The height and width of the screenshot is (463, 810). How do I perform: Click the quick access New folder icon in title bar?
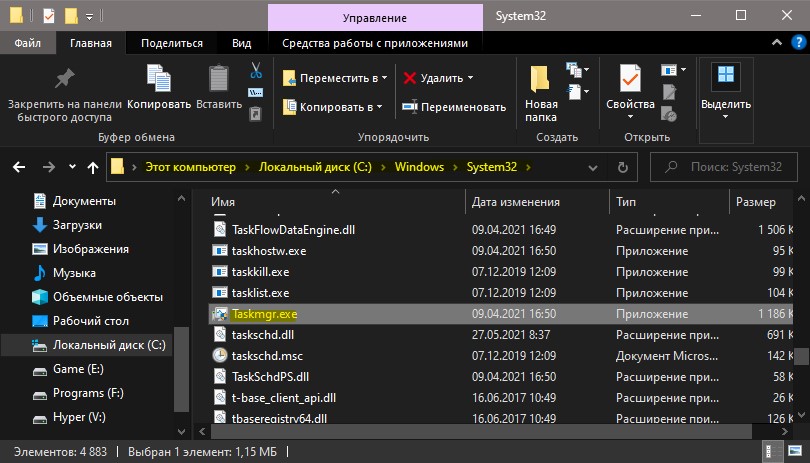click(x=71, y=16)
